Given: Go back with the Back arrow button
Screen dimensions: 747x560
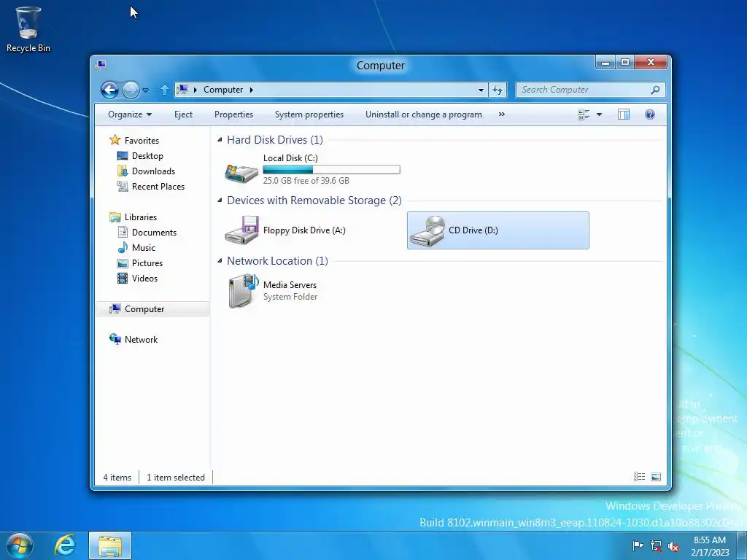Looking at the screenshot, I should coord(109,90).
